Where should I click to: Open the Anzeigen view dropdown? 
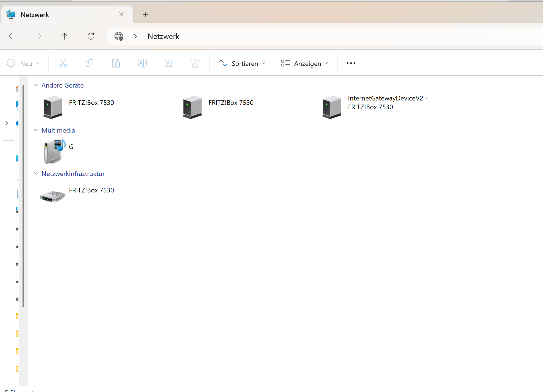[304, 63]
